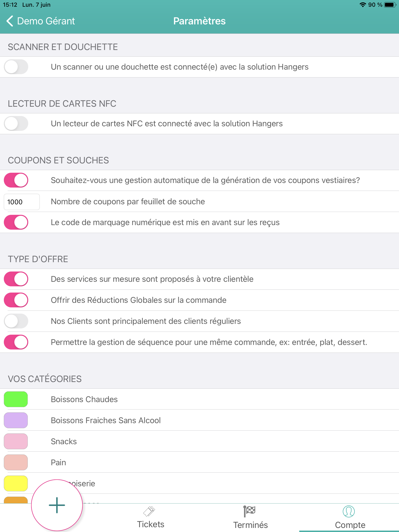Go back to Demo Gérant
This screenshot has height=532, width=399.
tap(46, 21)
